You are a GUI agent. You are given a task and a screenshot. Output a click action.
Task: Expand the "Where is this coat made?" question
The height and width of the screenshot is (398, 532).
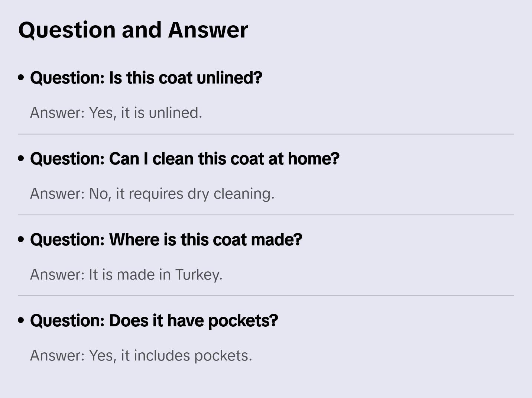166,240
